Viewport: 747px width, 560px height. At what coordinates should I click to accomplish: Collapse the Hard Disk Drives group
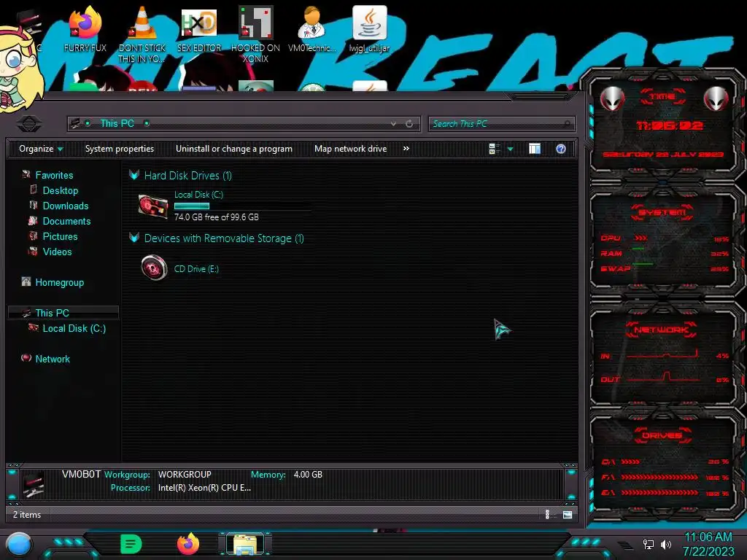(134, 175)
